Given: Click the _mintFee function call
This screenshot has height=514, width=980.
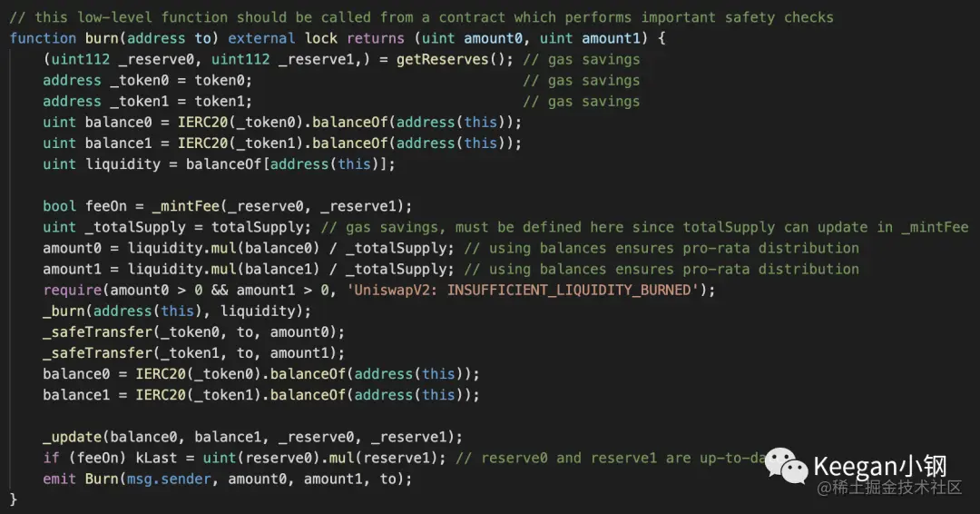Looking at the screenshot, I should 186,206.
